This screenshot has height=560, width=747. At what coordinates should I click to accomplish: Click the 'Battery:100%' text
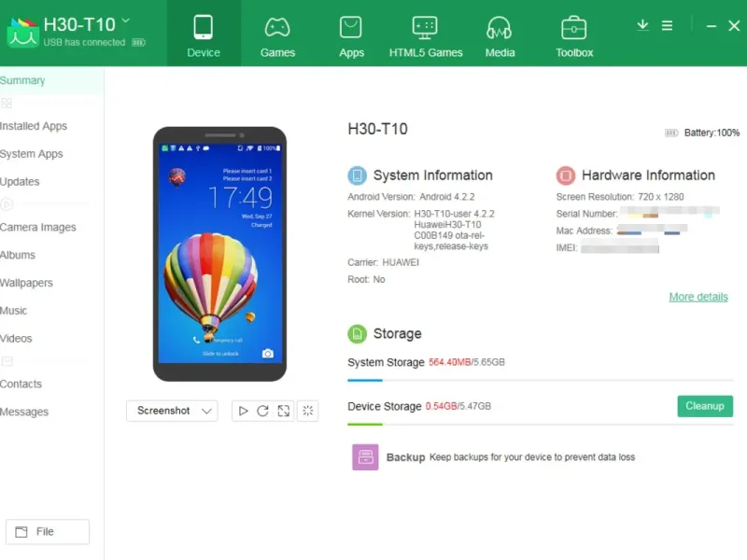tap(712, 133)
